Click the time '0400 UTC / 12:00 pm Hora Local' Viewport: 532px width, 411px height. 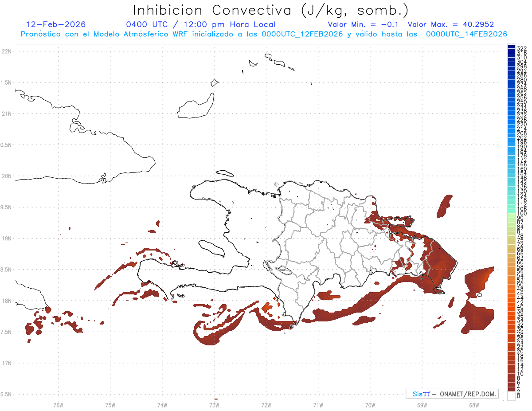point(200,25)
